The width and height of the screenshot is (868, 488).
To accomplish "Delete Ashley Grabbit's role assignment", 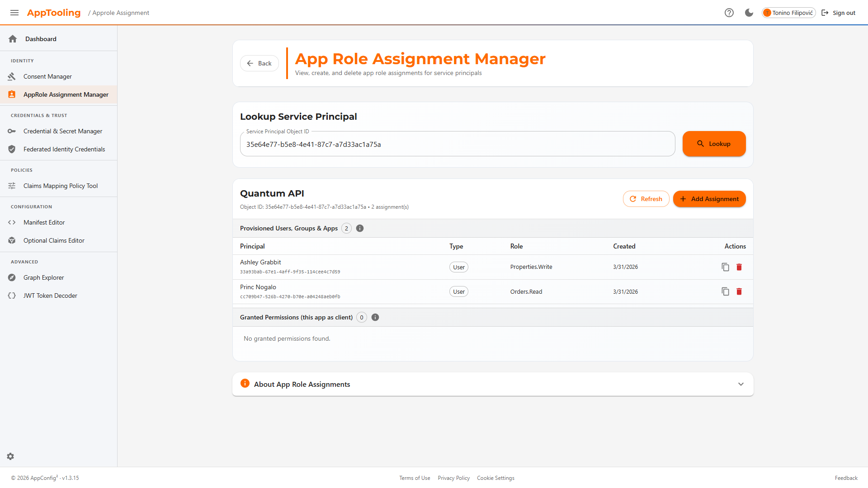I will 739,267.
